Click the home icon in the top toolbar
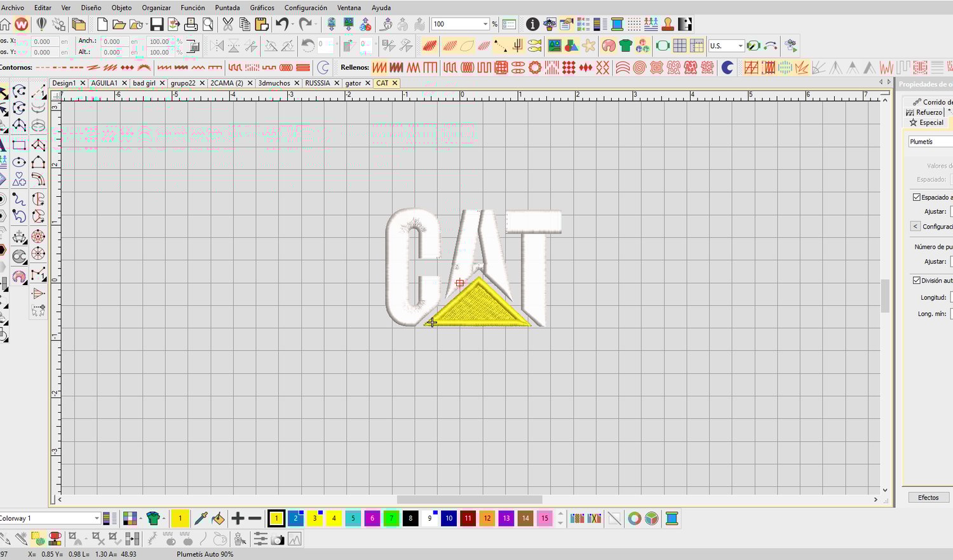The width and height of the screenshot is (953, 560). [x=5, y=25]
